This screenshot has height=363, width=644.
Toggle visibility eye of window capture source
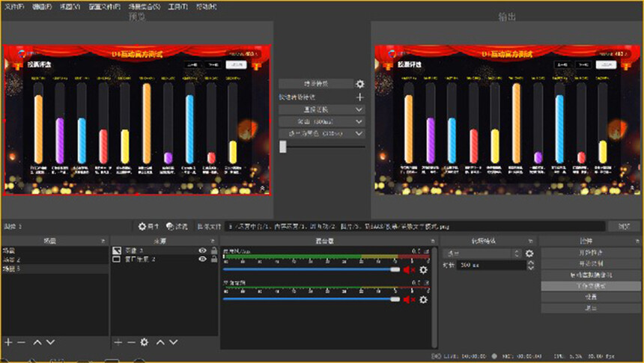[x=202, y=259]
